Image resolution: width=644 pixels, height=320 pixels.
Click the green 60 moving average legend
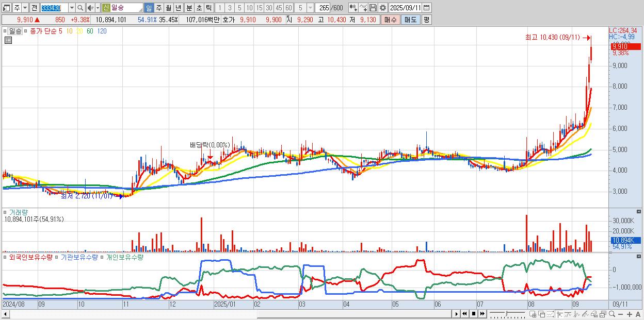coord(90,31)
